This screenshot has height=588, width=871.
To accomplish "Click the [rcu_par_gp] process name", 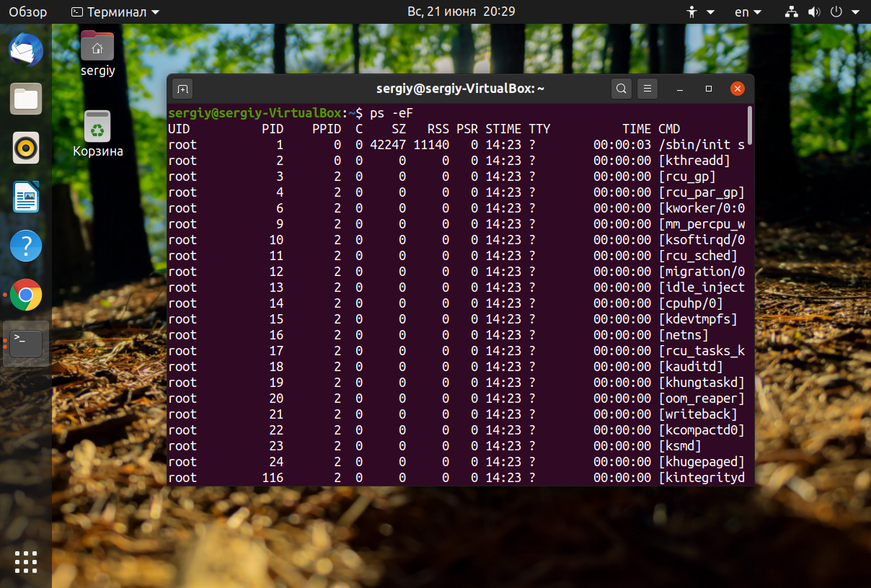I will (702, 192).
